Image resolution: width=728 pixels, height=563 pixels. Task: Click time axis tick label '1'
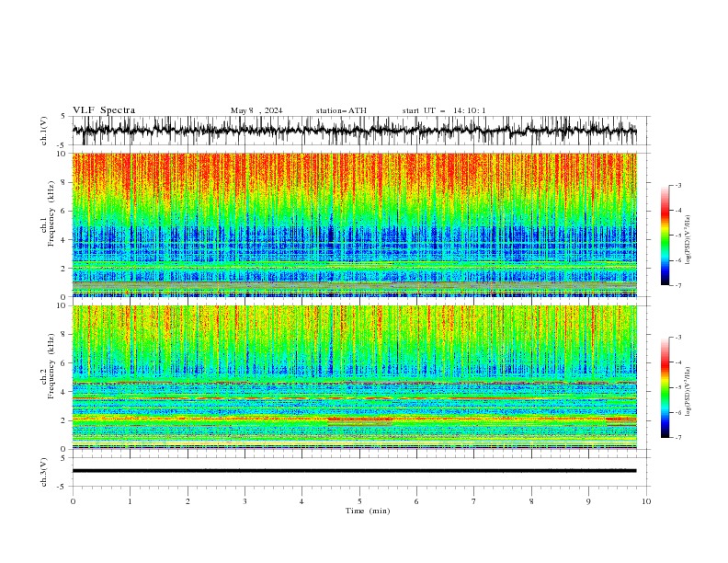(x=130, y=501)
